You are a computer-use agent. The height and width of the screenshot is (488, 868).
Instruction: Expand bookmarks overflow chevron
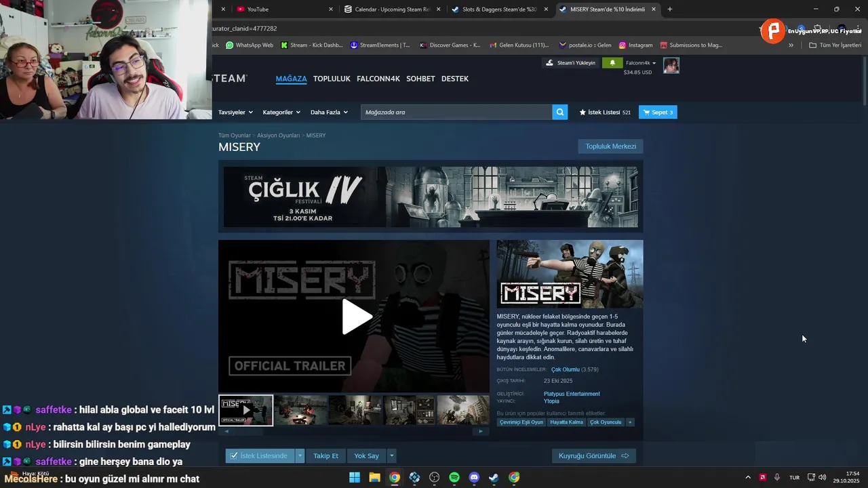(x=791, y=45)
